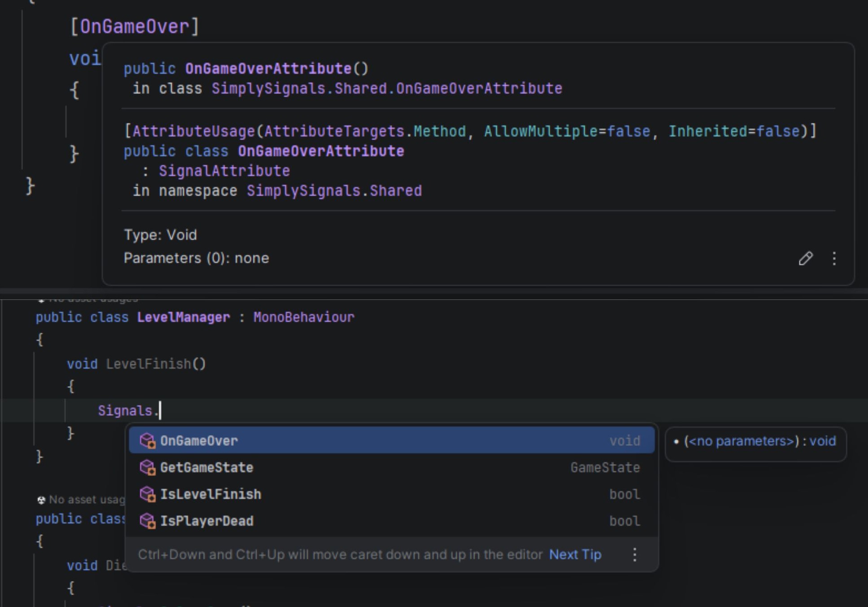
Task: Click the [OnGameOver] attribute in code
Action: click(134, 26)
